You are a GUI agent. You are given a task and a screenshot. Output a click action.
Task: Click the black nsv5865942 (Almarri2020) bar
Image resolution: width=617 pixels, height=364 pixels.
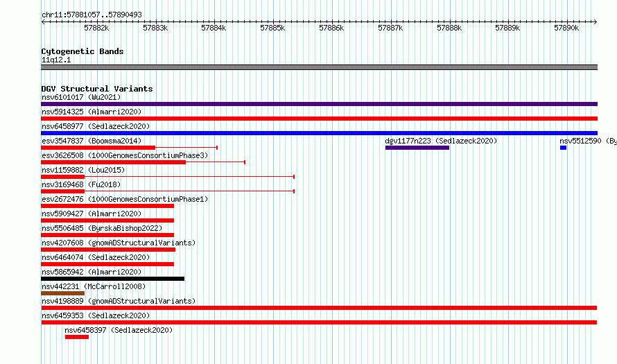pyautogui.click(x=112, y=279)
